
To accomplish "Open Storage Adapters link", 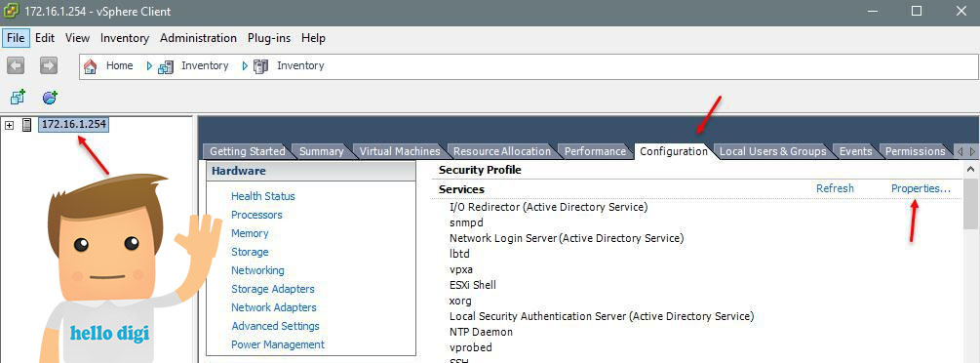I will click(272, 289).
